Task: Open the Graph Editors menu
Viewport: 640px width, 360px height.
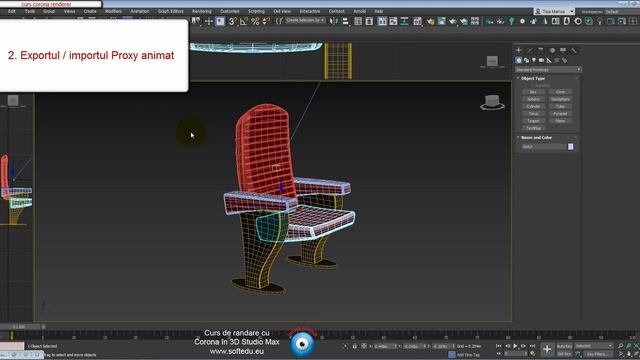Action: click(171, 11)
